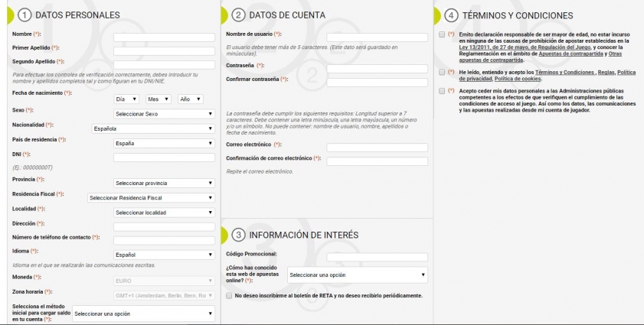Tick the 'He leído, entiendo y acepto' checkbox
Image resolution: width=644 pixels, height=325 pixels.
442,72
